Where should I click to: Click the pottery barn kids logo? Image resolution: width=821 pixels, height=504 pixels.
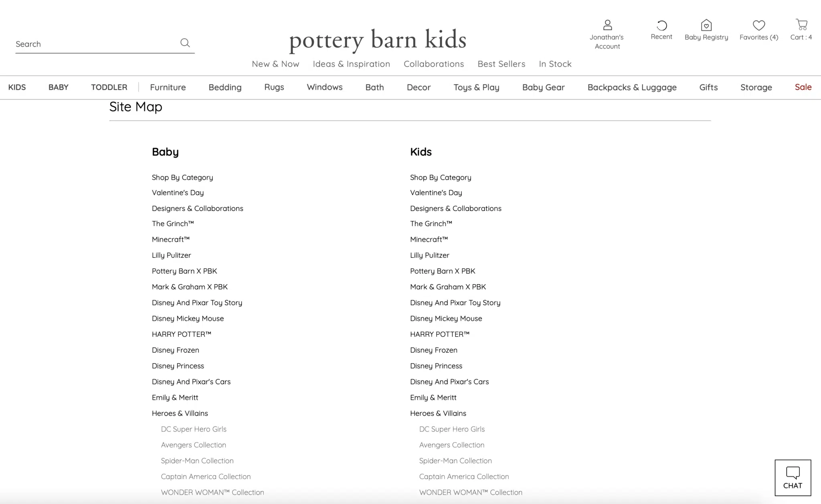[x=377, y=39]
